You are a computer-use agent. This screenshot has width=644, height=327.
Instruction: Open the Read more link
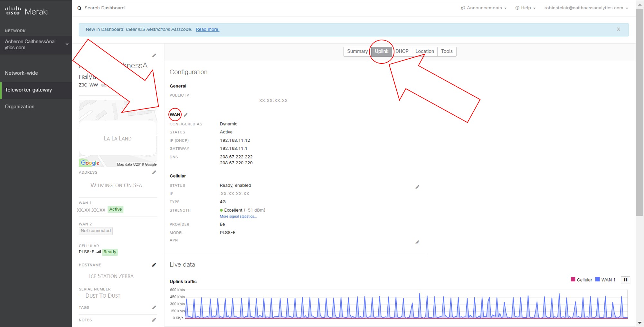[208, 29]
